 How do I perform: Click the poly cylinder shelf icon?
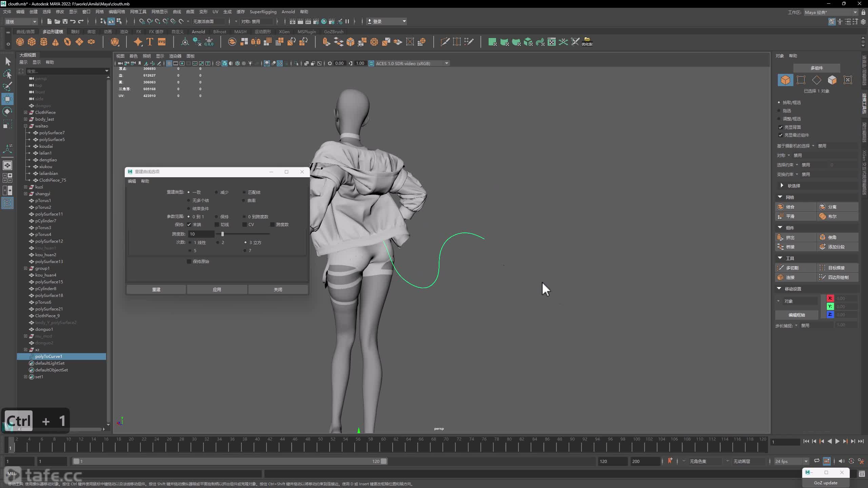pyautogui.click(x=44, y=42)
